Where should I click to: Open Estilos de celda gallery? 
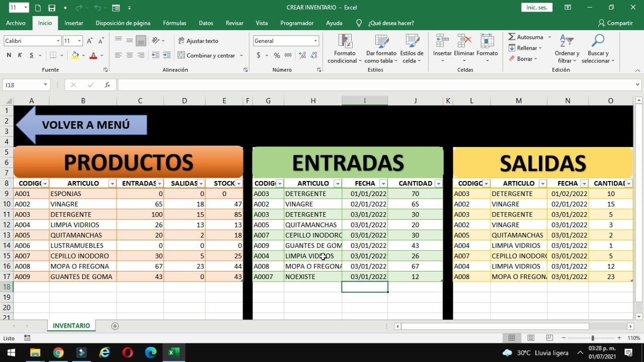412,49
